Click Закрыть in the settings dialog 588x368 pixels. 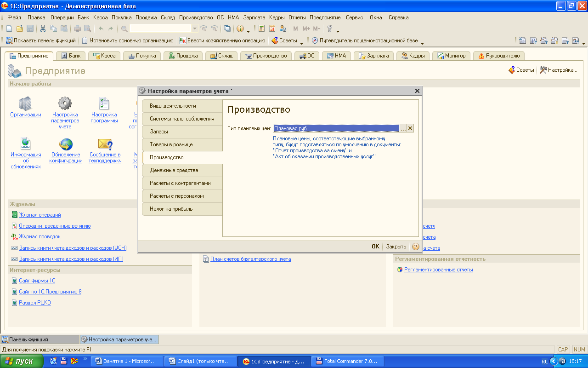point(396,247)
